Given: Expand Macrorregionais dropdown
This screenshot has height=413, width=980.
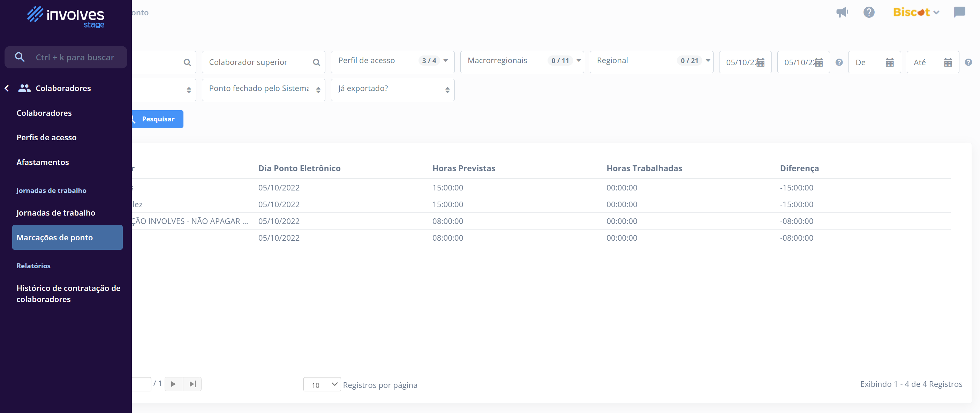Looking at the screenshot, I should 578,61.
